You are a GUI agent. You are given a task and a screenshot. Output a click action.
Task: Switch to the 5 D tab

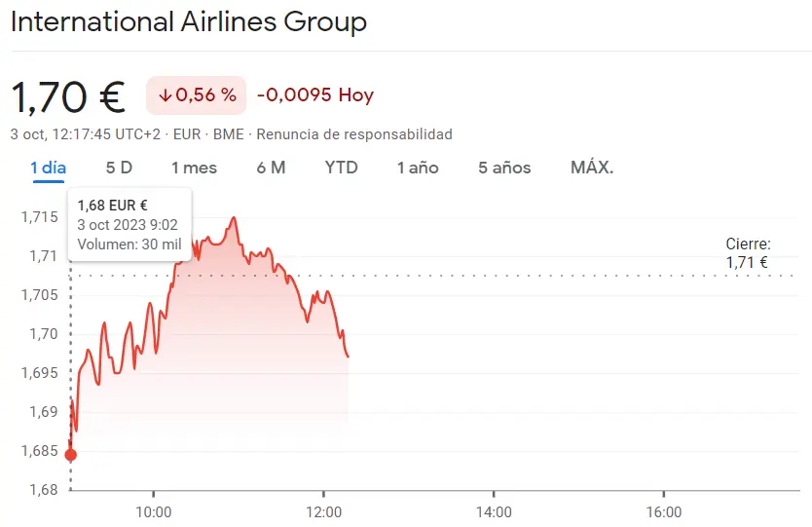coord(119,168)
